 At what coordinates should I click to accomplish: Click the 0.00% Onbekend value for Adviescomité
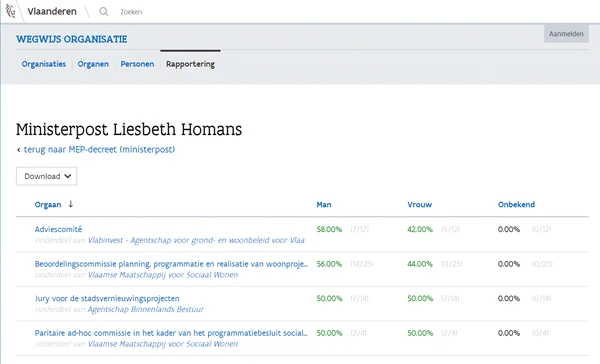(x=509, y=229)
